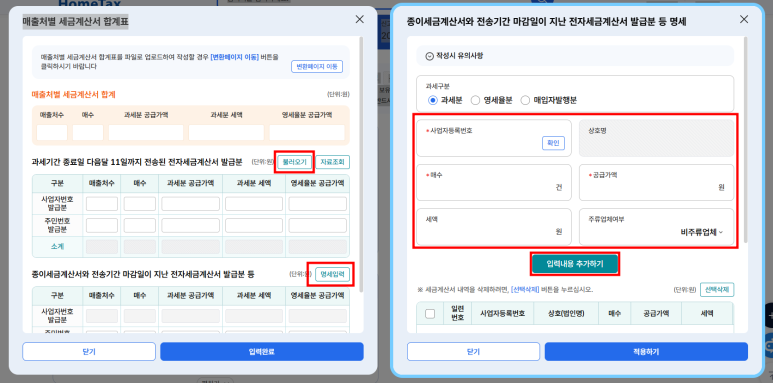Focus the 매수 input field in right dialog
Screen dimensions: 773x383
pyautogui.click(x=494, y=182)
